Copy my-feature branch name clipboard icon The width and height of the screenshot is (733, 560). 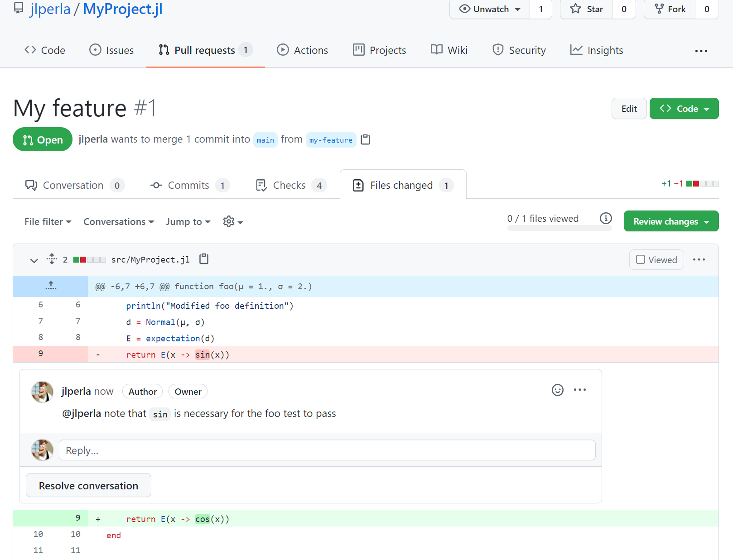(x=365, y=140)
